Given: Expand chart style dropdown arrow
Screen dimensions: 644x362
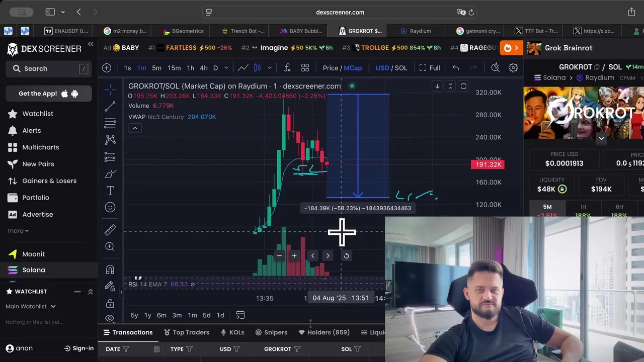Looking at the screenshot, I should [270, 68].
